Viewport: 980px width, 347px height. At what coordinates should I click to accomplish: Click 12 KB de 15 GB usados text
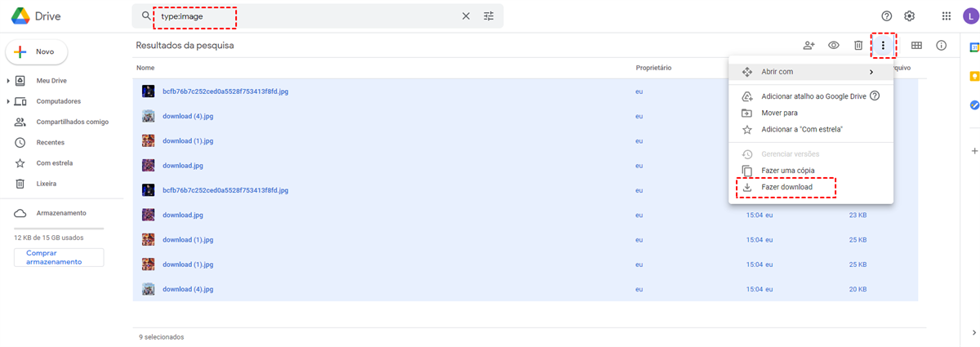[x=49, y=238]
